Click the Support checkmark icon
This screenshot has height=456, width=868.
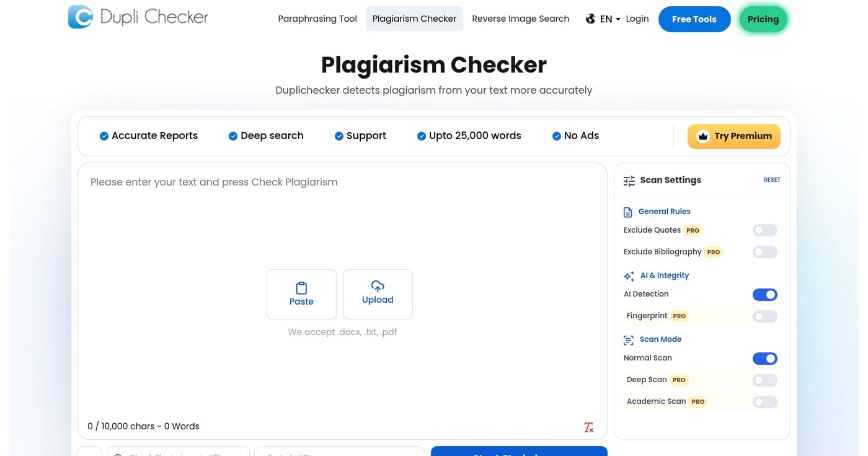339,136
